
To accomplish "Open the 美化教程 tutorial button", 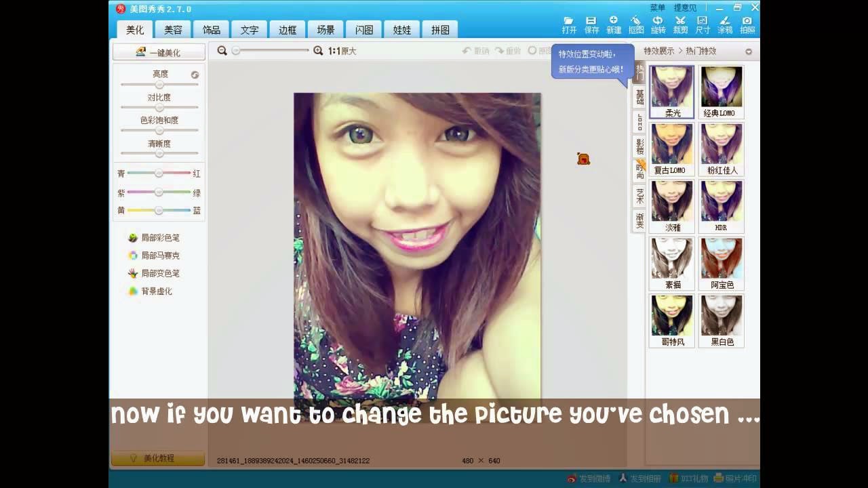I will point(159,457).
